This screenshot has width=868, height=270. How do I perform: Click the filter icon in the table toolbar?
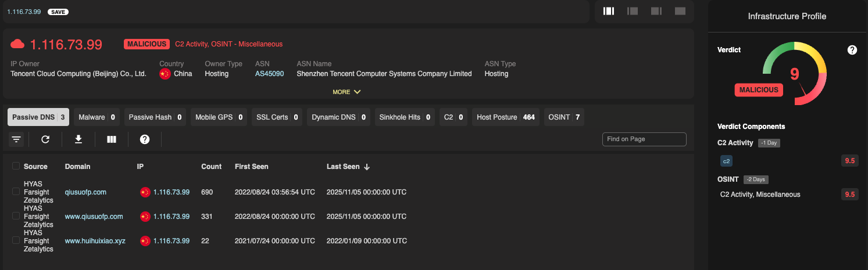click(16, 139)
